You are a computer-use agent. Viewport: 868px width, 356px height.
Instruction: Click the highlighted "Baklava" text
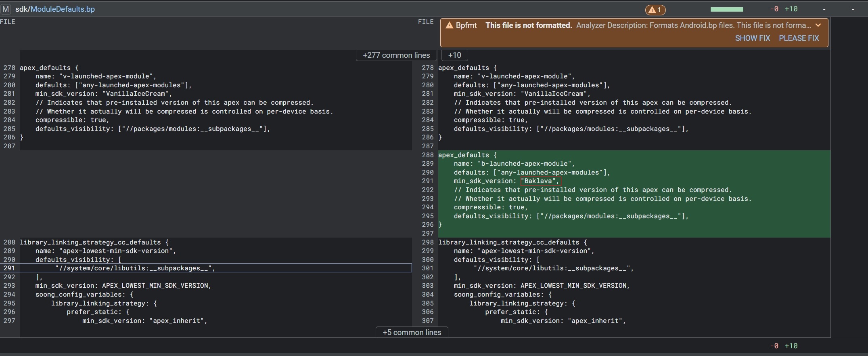(x=540, y=181)
